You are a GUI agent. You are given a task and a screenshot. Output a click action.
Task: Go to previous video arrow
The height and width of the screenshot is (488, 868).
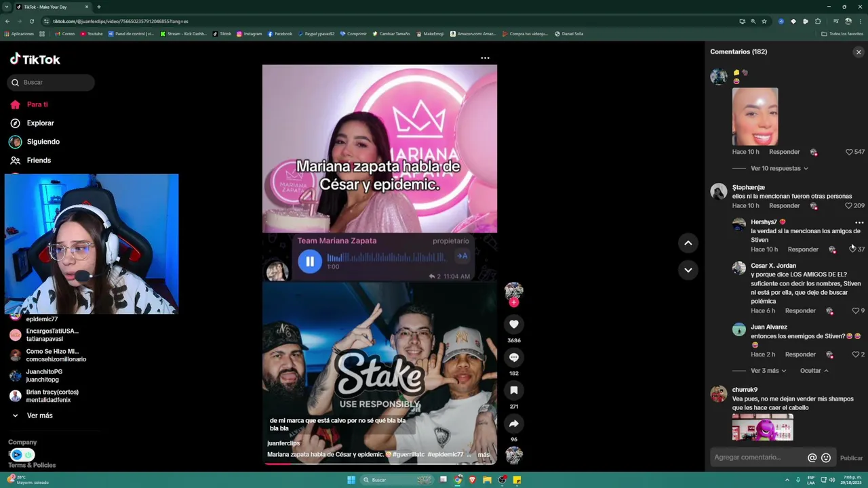click(688, 243)
